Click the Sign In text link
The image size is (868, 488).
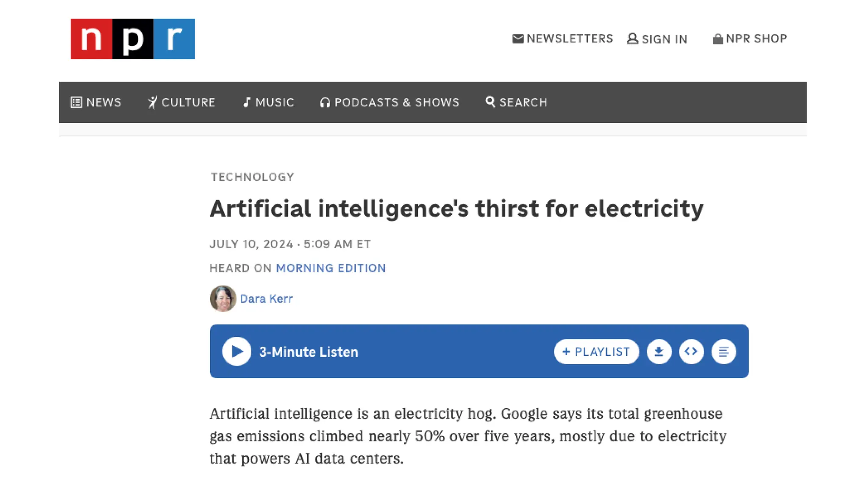(664, 39)
